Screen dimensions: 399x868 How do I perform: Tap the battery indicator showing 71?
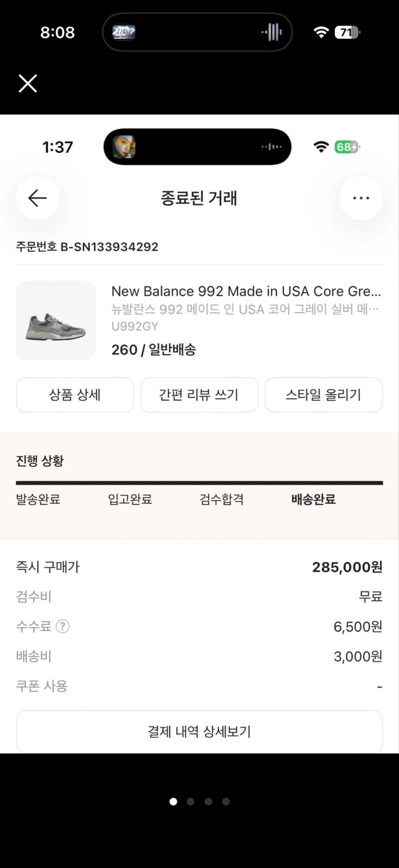click(347, 32)
